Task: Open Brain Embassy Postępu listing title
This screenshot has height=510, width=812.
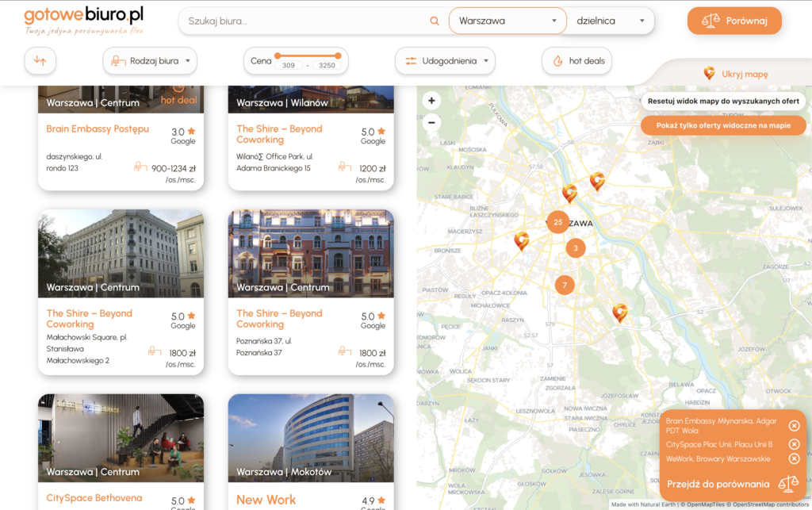Action: pyautogui.click(x=98, y=129)
